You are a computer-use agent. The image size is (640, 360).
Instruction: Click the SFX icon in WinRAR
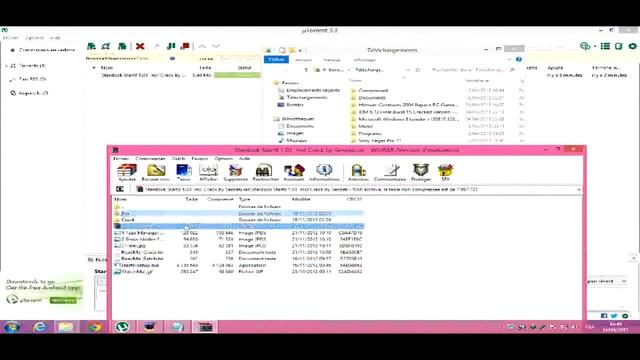[445, 172]
